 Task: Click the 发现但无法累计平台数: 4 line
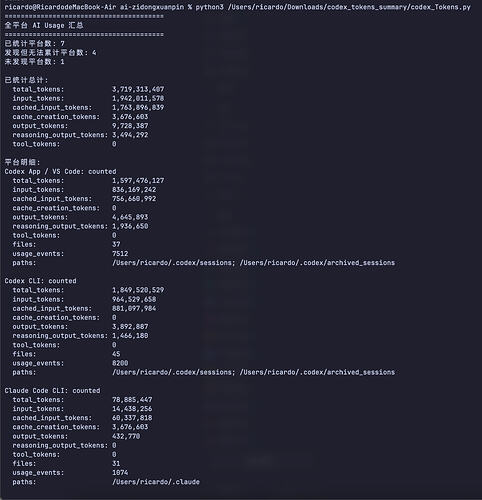pos(50,53)
